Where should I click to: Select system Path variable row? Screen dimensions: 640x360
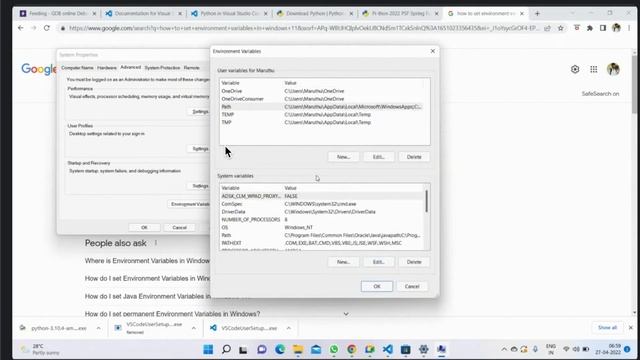322,235
